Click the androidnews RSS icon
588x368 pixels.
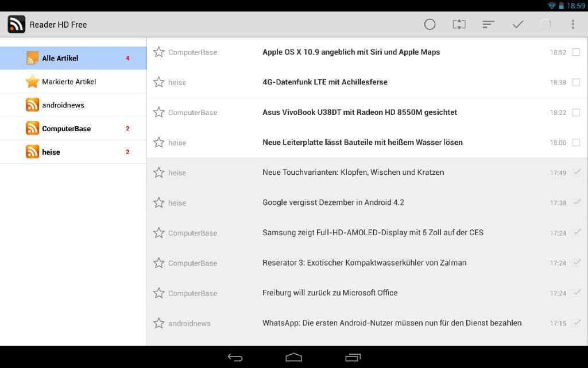click(x=32, y=105)
